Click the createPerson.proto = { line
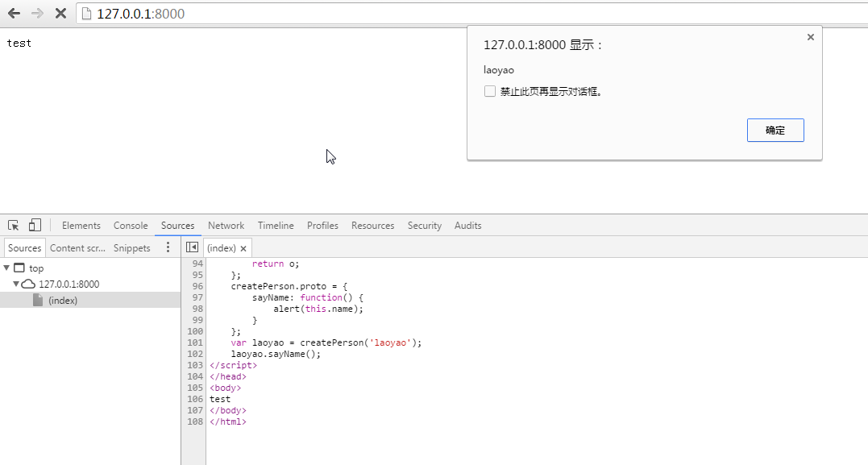Viewport: 868px width, 465px height. 289,286
